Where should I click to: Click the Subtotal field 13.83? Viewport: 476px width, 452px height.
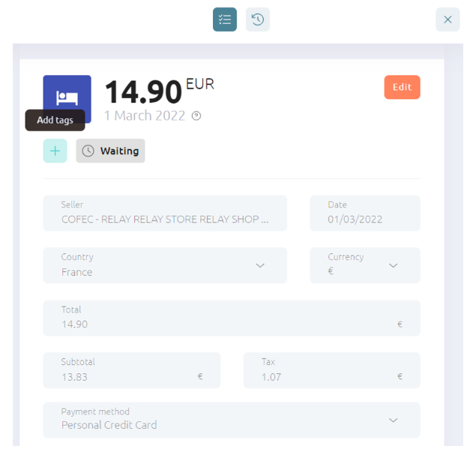coord(132,370)
